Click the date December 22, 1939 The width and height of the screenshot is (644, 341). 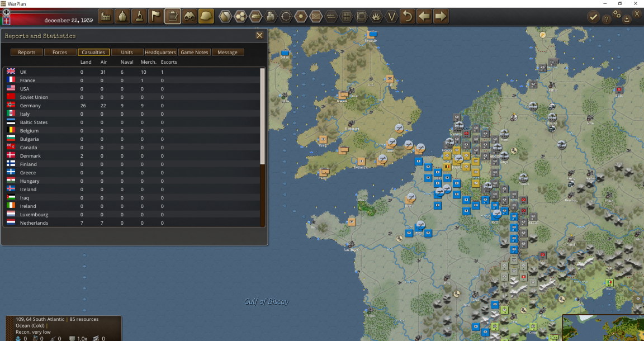point(69,20)
